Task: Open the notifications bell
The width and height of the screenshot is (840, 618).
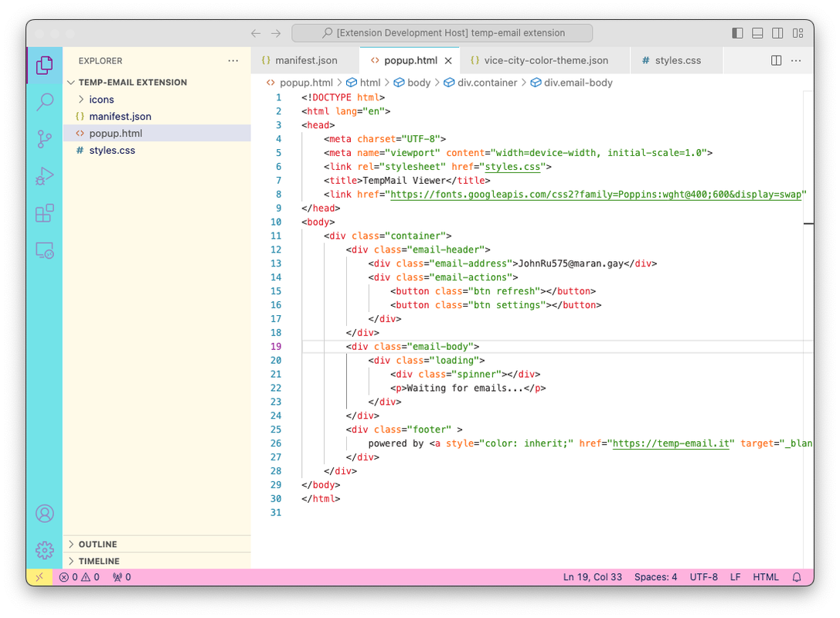Action: 797,577
